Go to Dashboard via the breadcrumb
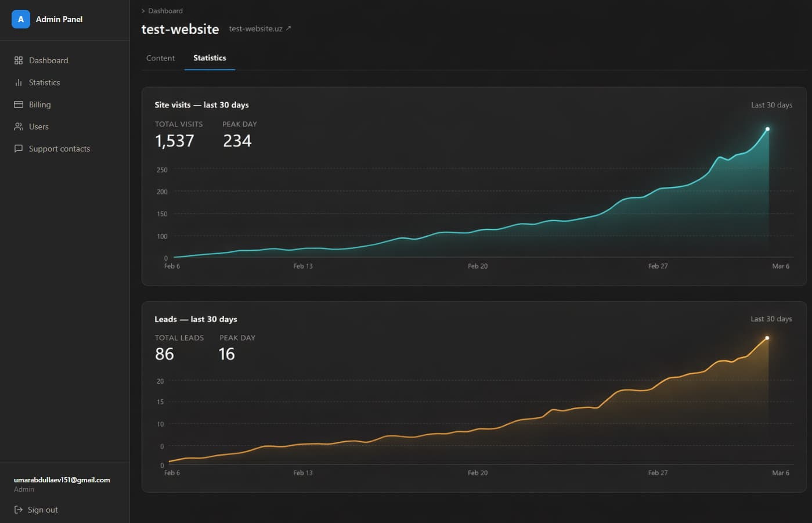The height and width of the screenshot is (523, 812). click(165, 11)
